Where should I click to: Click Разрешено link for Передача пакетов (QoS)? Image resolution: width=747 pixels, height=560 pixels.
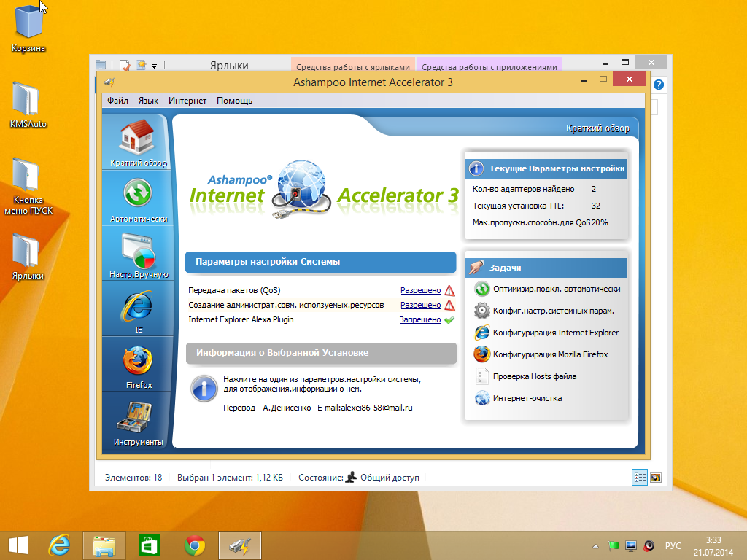pos(421,290)
